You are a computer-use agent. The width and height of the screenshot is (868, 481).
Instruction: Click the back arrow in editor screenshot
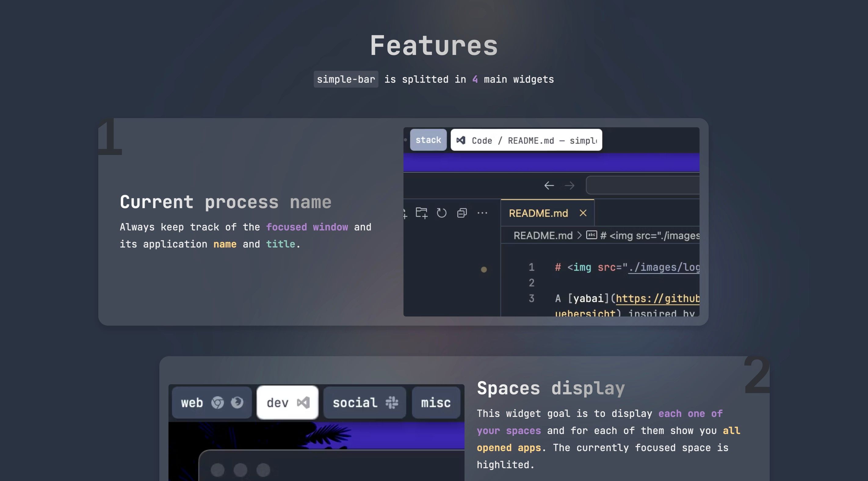pyautogui.click(x=549, y=185)
